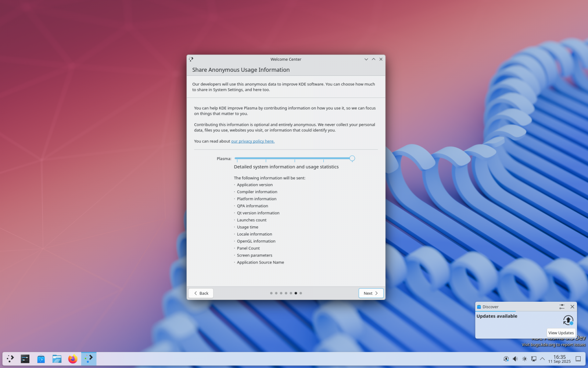Open the network connections tray icon

[x=534, y=359]
